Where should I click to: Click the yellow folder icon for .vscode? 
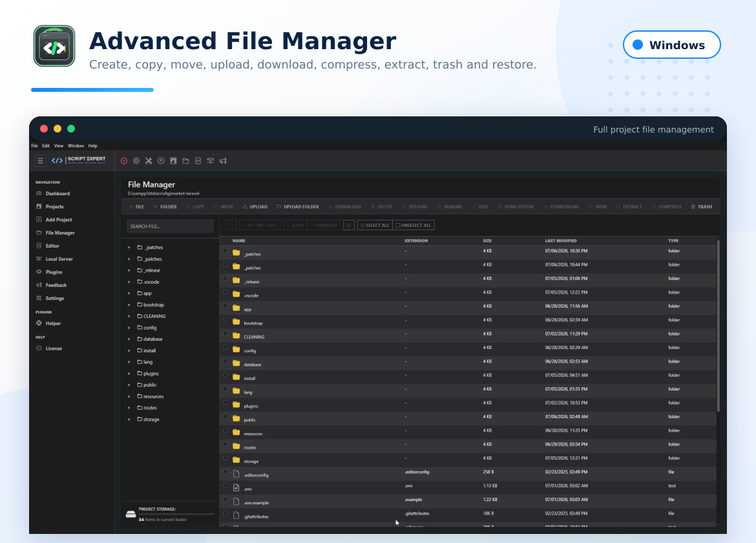[x=236, y=293]
